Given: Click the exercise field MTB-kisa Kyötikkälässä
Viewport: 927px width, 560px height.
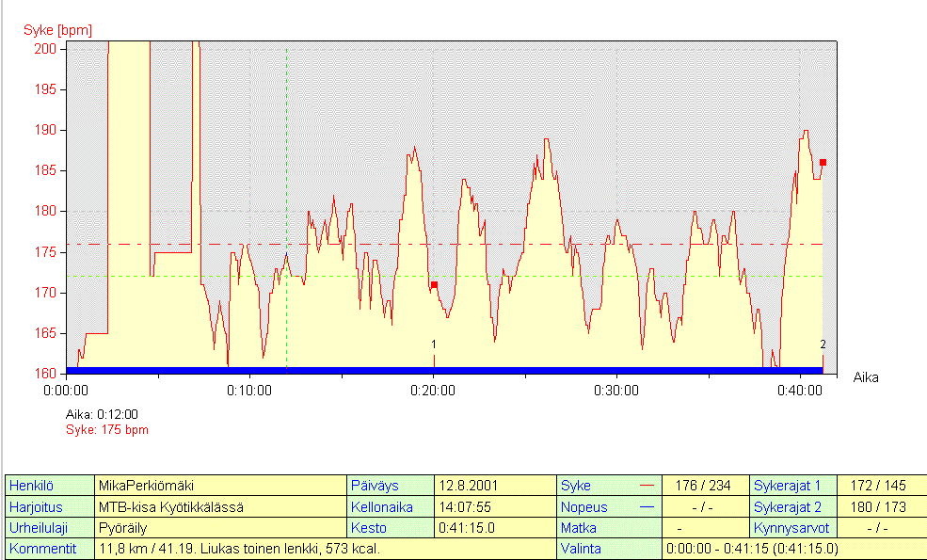Looking at the screenshot, I should (170, 507).
